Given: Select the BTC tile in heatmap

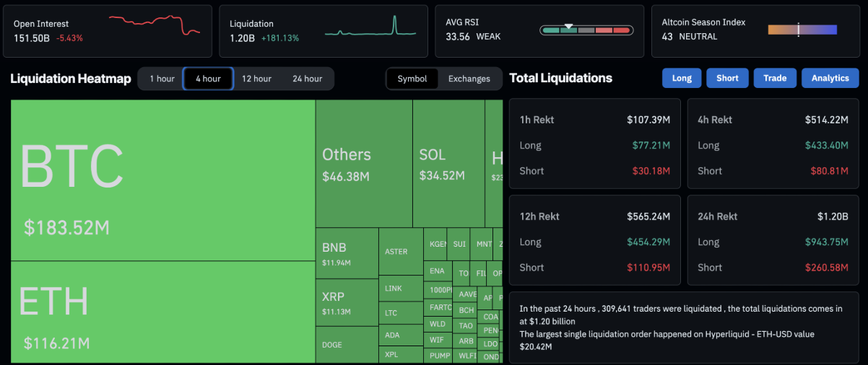Looking at the screenshot, I should click(162, 180).
